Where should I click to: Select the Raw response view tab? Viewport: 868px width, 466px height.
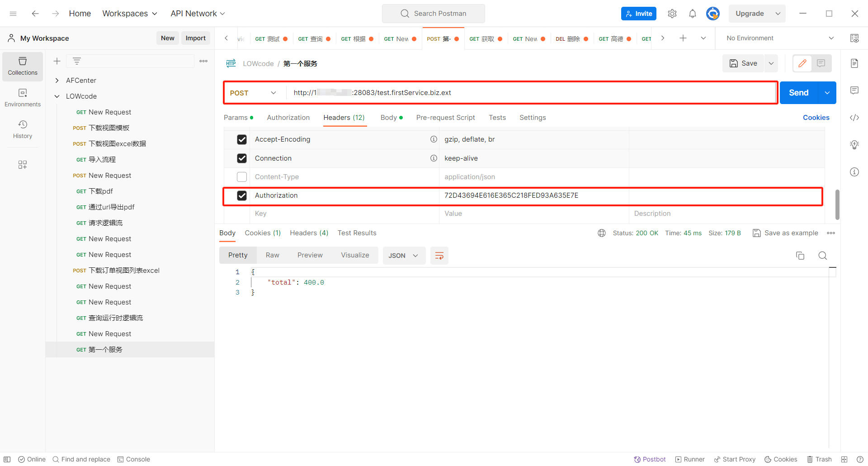(x=272, y=255)
